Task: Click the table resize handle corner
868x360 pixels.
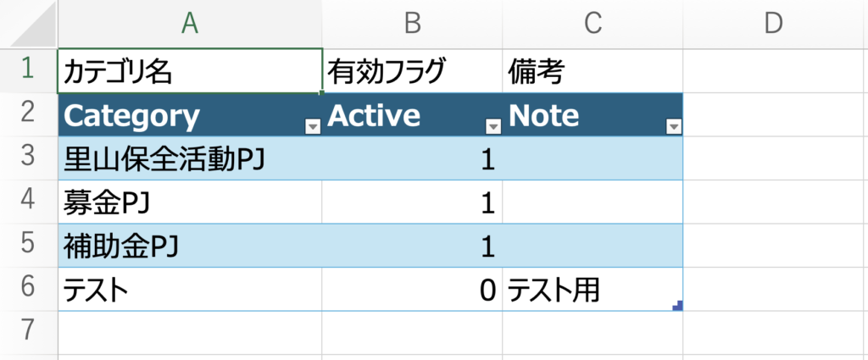Action: [677, 306]
